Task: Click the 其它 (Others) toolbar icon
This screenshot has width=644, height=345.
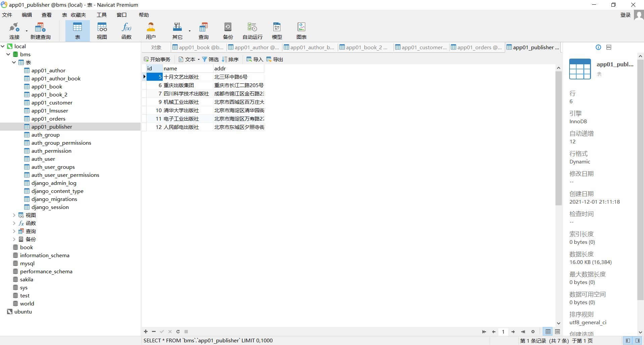Action: click(x=177, y=31)
